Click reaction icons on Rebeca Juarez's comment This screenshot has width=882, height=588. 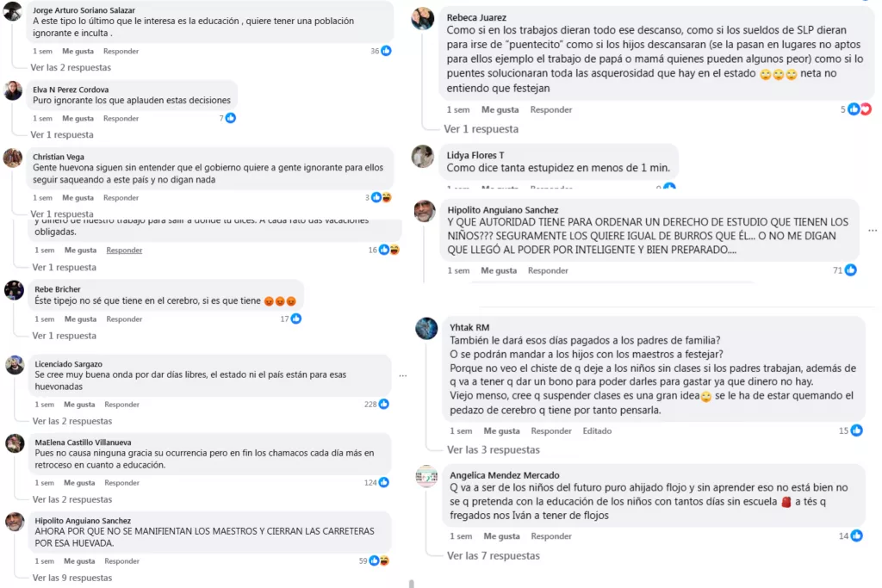[860, 109]
